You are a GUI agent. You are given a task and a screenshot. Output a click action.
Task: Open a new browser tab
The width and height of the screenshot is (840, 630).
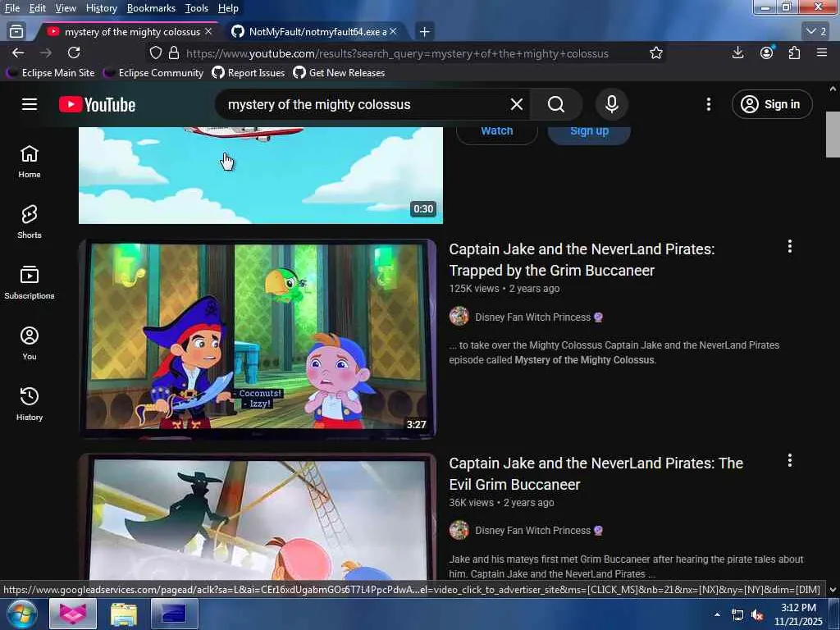[424, 32]
